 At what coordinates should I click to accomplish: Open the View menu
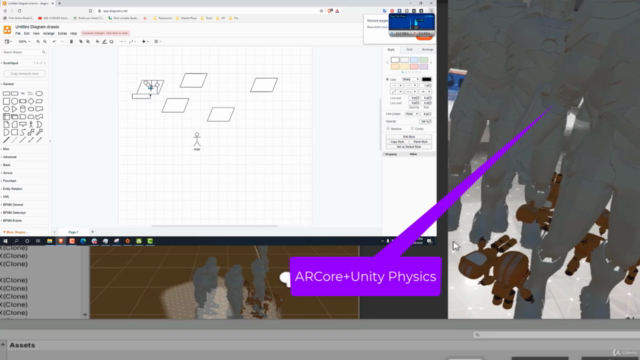36,33
